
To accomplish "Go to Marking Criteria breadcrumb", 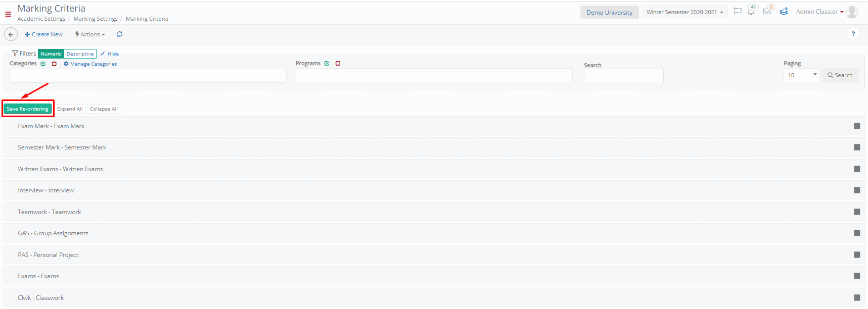I will click(147, 19).
